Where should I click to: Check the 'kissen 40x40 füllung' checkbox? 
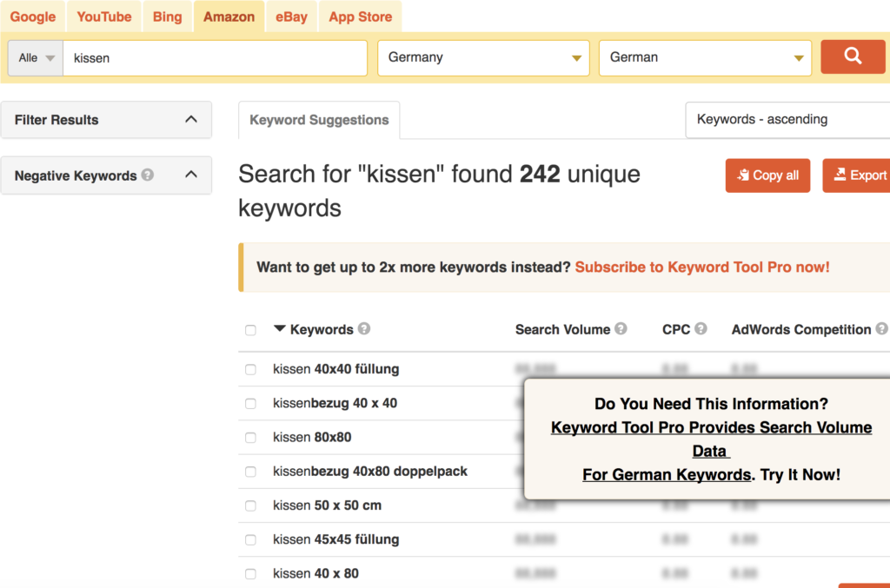pyautogui.click(x=250, y=370)
